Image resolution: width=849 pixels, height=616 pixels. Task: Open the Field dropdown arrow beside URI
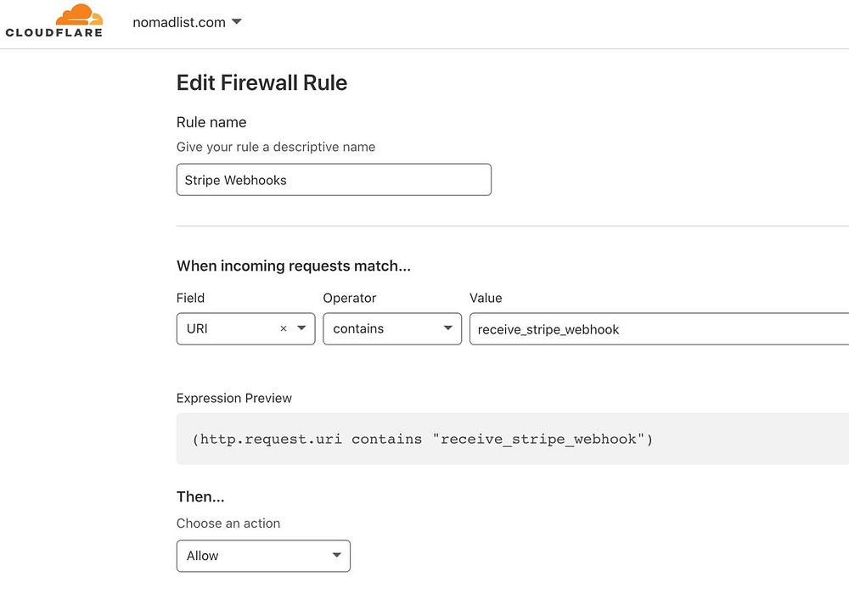coord(301,329)
